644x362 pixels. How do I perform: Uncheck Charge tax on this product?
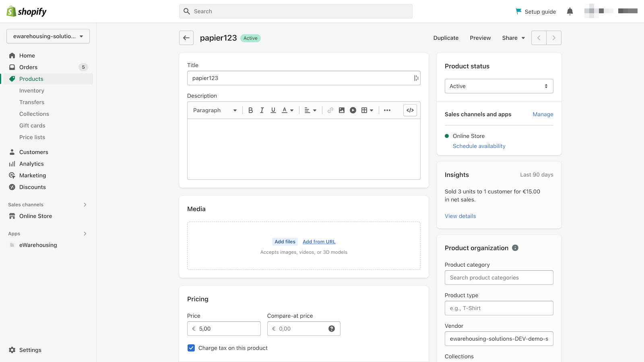click(x=191, y=348)
